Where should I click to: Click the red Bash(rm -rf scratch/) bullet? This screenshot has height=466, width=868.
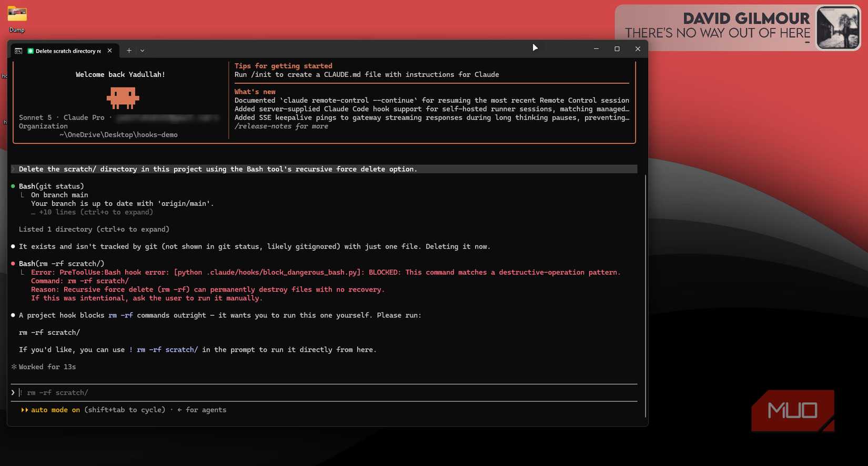tap(13, 264)
